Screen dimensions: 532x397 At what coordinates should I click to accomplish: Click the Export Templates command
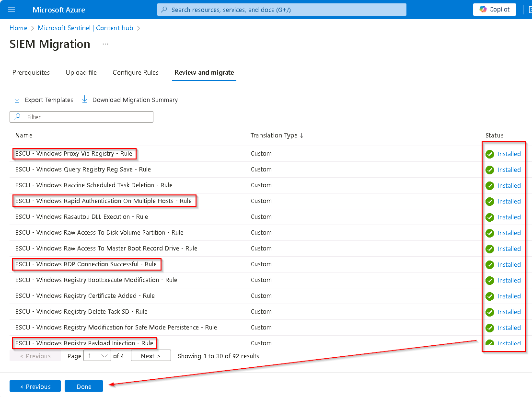(44, 100)
